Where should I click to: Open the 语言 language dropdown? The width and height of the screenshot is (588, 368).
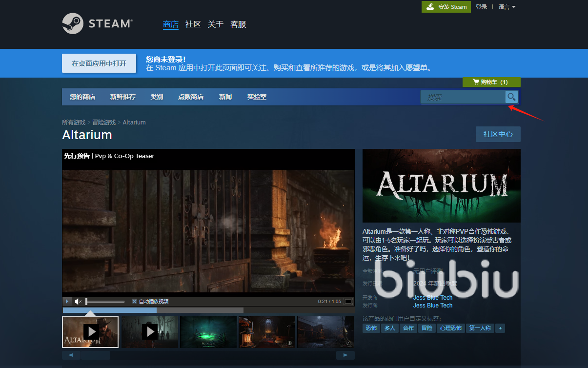507,7
